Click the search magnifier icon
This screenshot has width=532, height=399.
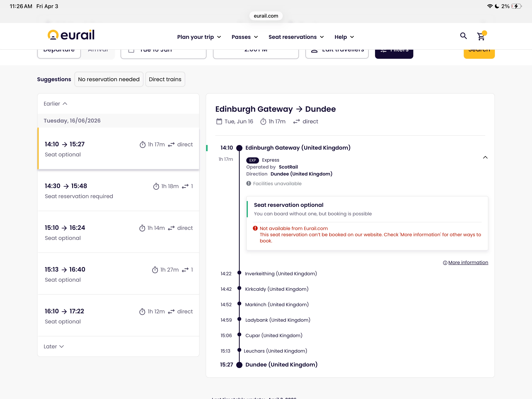pyautogui.click(x=463, y=36)
